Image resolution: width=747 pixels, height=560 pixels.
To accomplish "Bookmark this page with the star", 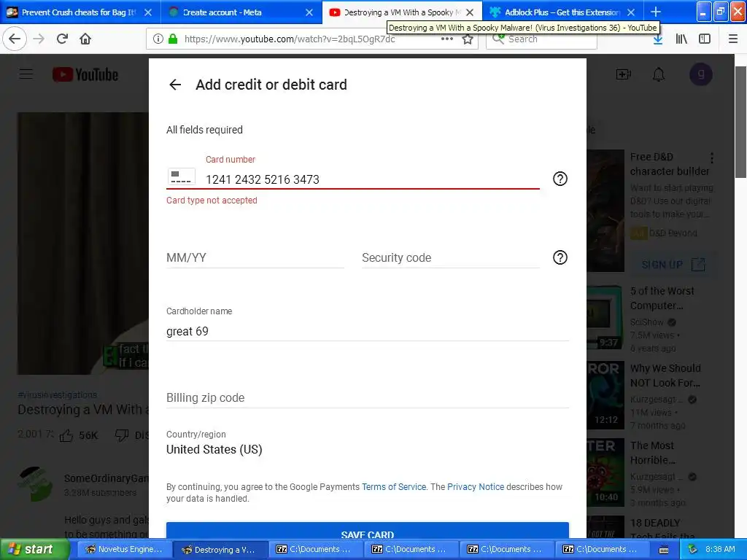I will pyautogui.click(x=468, y=39).
